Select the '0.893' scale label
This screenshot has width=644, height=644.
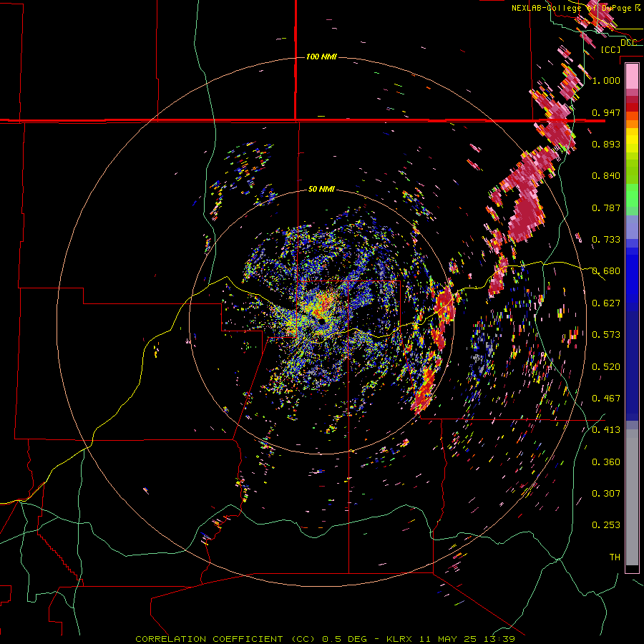606,144
